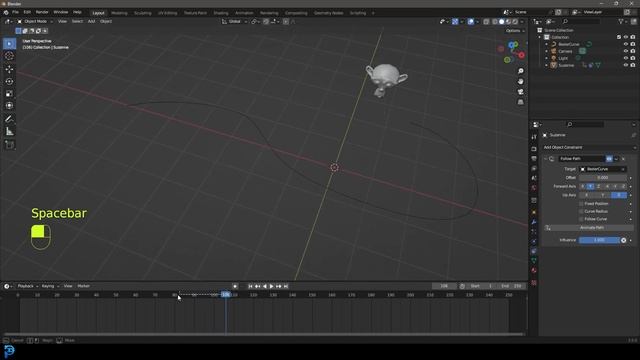Adjust the Influence slider

(x=600, y=240)
